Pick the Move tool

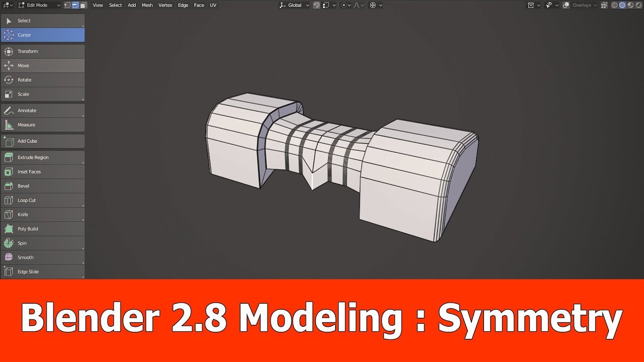43,65
